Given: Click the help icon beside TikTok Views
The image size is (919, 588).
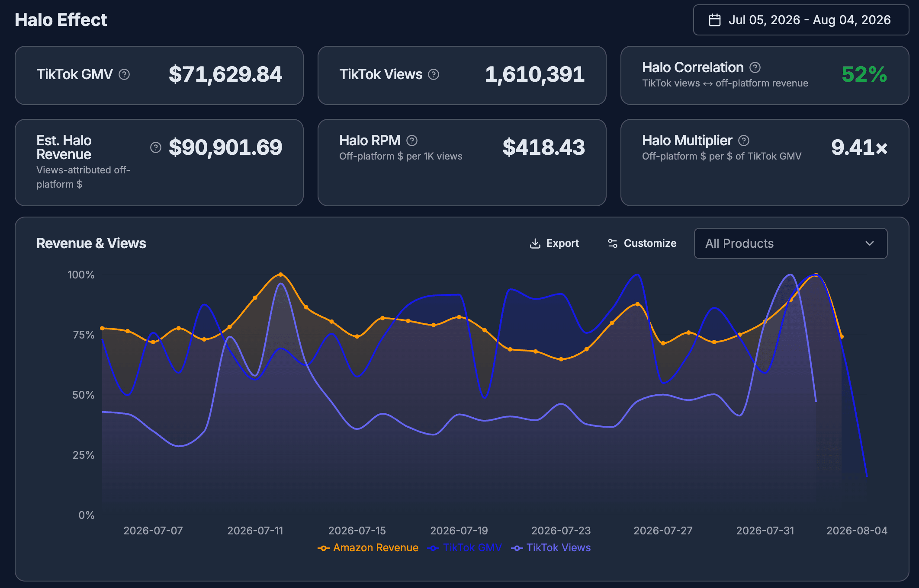Looking at the screenshot, I should [x=434, y=75].
